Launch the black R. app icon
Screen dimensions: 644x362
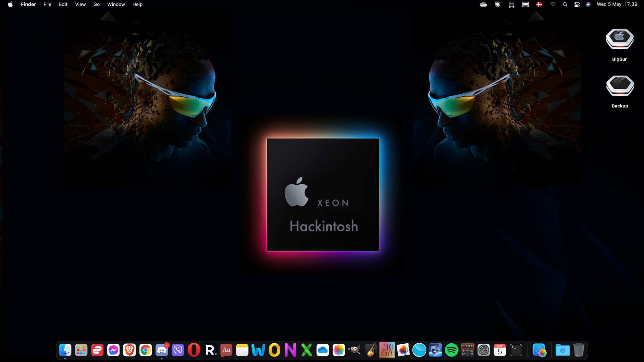210,350
